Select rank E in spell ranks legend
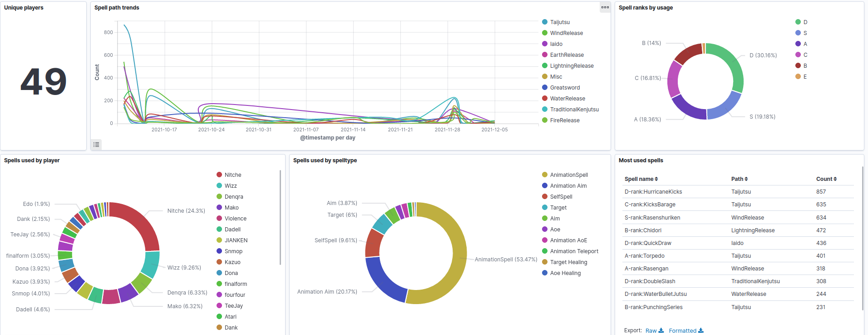 pos(805,77)
